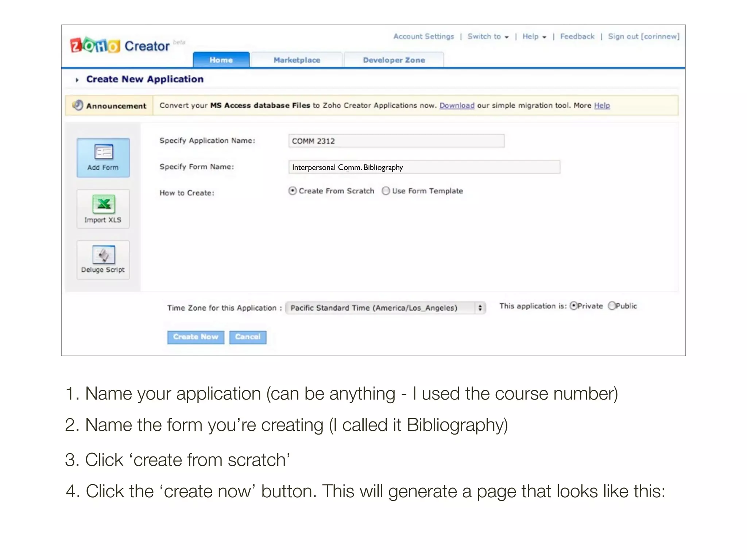Choose the Import XLS icon
747x560 pixels.
(103, 209)
